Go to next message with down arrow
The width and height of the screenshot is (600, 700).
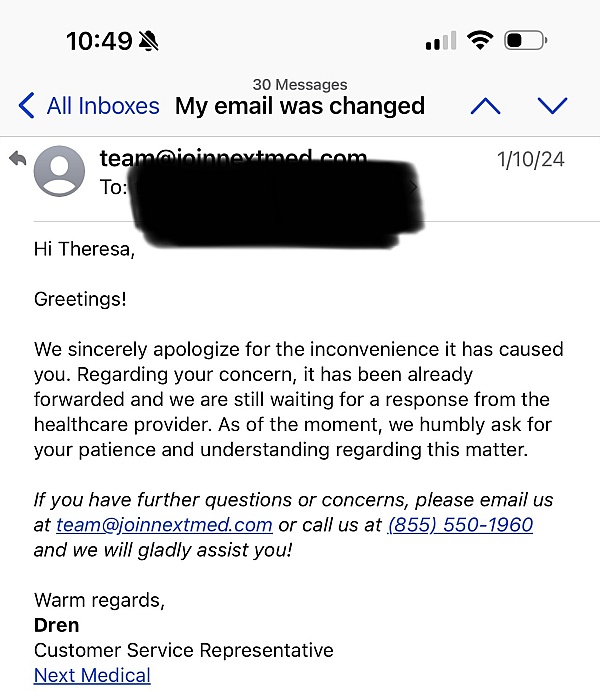pos(552,106)
